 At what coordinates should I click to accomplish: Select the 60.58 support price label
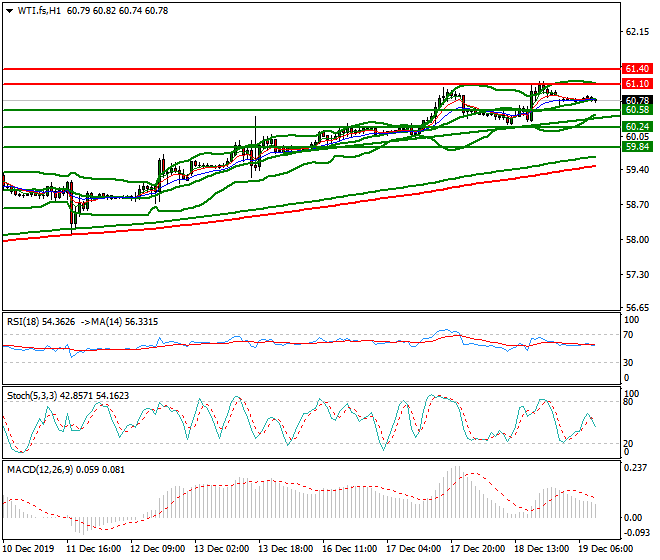(637, 110)
